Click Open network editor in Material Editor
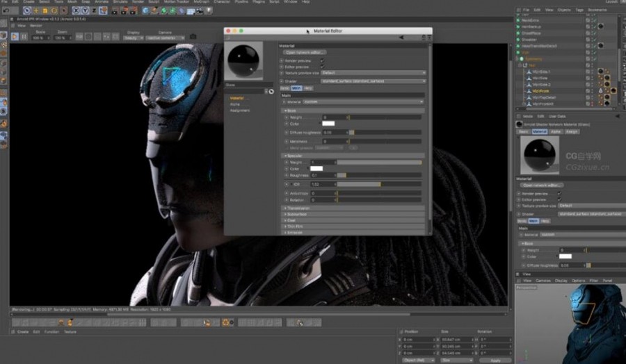 coord(304,52)
